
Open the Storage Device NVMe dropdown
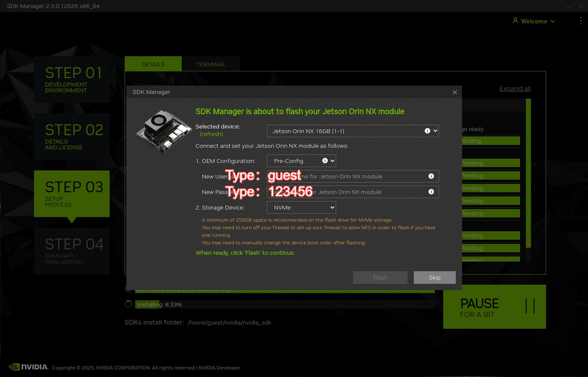[x=301, y=207]
